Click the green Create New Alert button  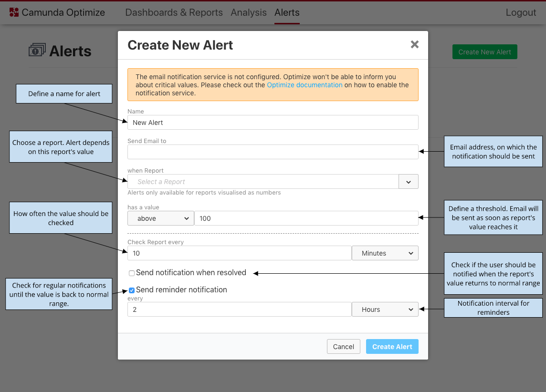(x=485, y=52)
